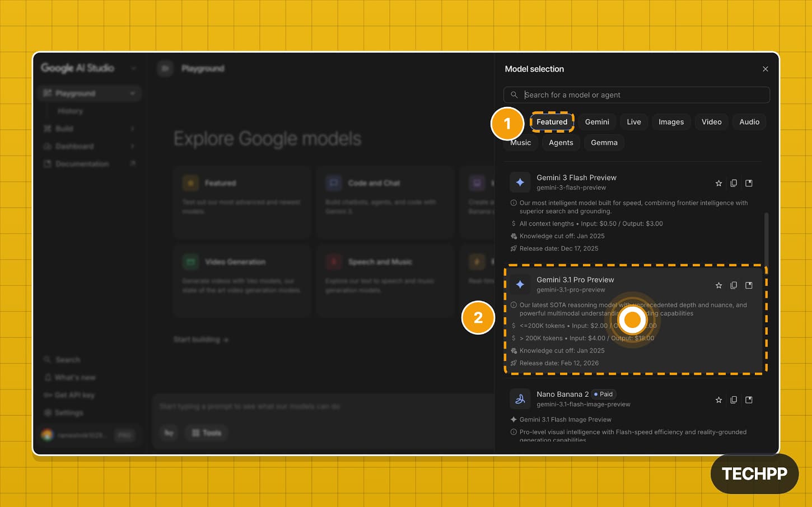The height and width of the screenshot is (507, 812).
Task: Click the dollar icon beside > 200K tokens pricing
Action: pos(514,338)
